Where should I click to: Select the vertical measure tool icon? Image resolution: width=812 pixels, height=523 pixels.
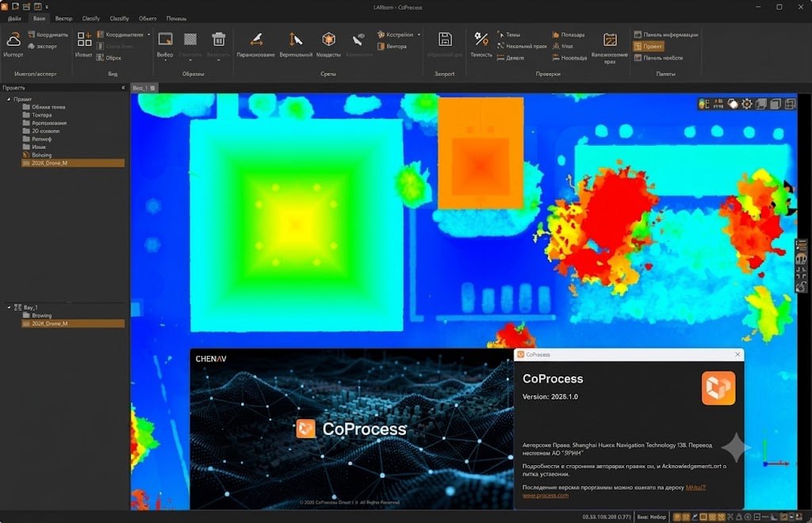coord(295,40)
